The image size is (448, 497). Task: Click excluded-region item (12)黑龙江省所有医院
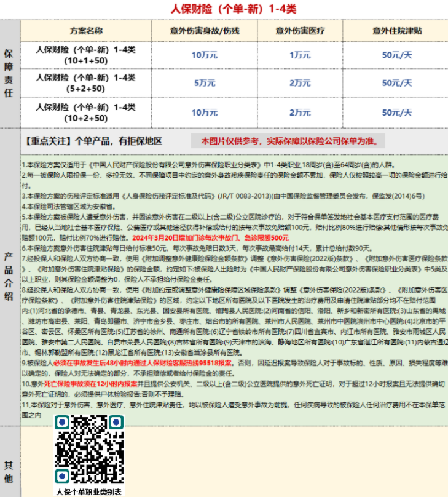pos(128,352)
